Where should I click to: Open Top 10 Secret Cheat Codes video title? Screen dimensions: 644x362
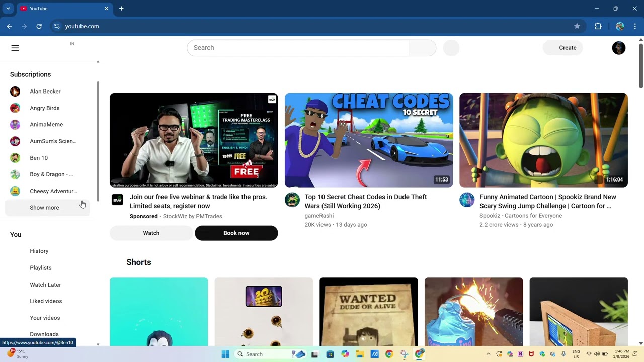pyautogui.click(x=366, y=202)
